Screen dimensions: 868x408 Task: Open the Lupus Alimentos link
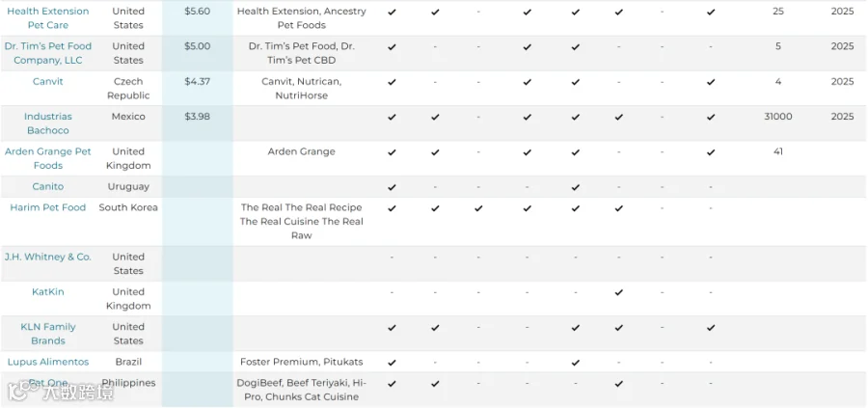pyautogui.click(x=47, y=362)
